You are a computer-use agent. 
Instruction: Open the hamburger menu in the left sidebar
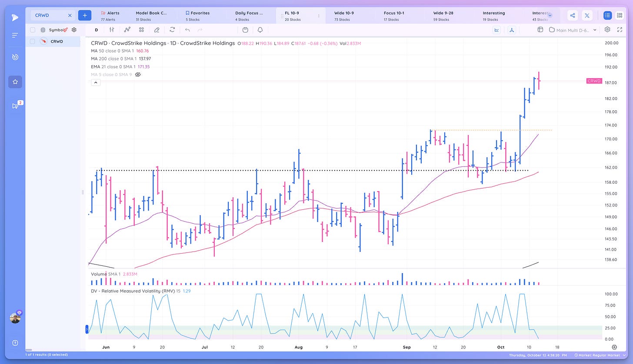click(x=15, y=35)
